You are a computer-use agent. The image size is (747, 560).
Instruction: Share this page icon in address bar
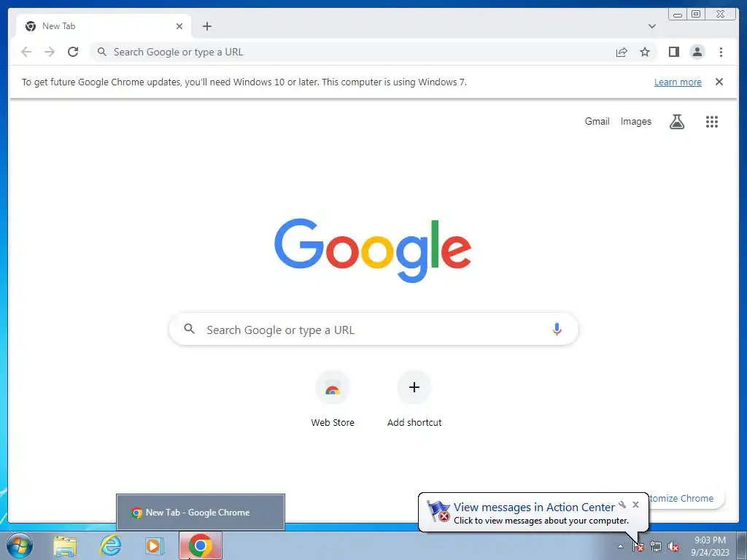pos(622,52)
